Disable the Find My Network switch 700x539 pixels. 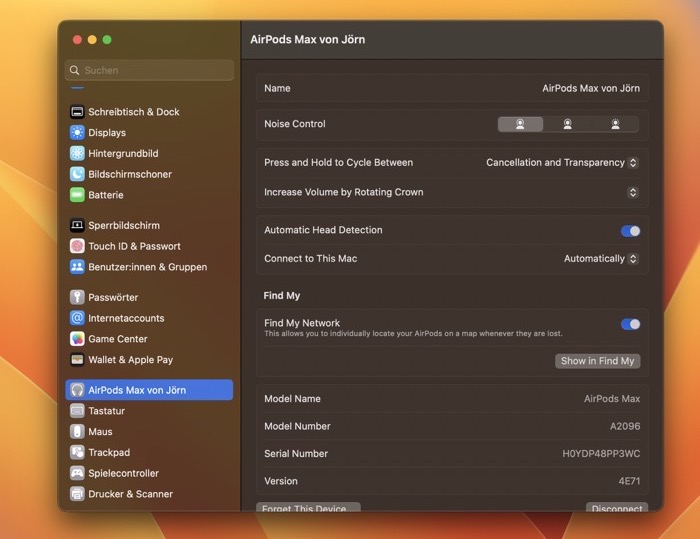coord(630,324)
